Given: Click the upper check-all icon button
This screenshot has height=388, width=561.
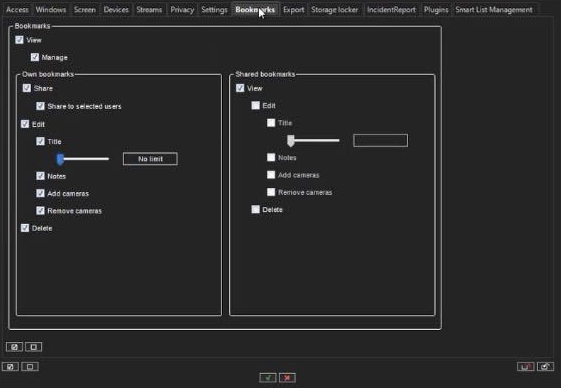Looking at the screenshot, I should click(14, 347).
